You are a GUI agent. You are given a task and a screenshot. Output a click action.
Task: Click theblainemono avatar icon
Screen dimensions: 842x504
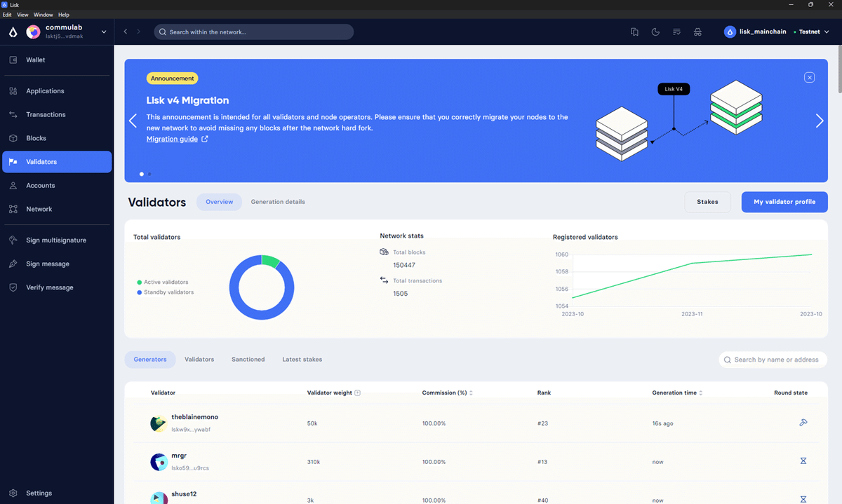pyautogui.click(x=159, y=423)
